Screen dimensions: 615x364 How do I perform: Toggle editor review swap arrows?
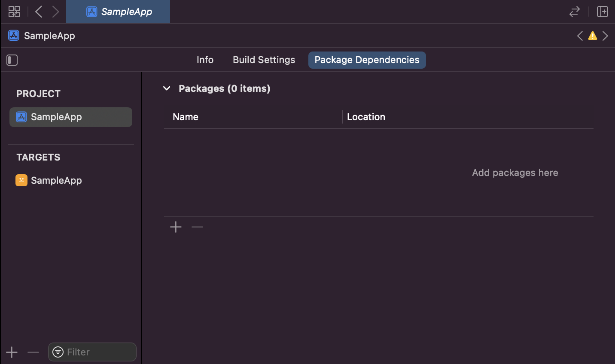tap(575, 12)
